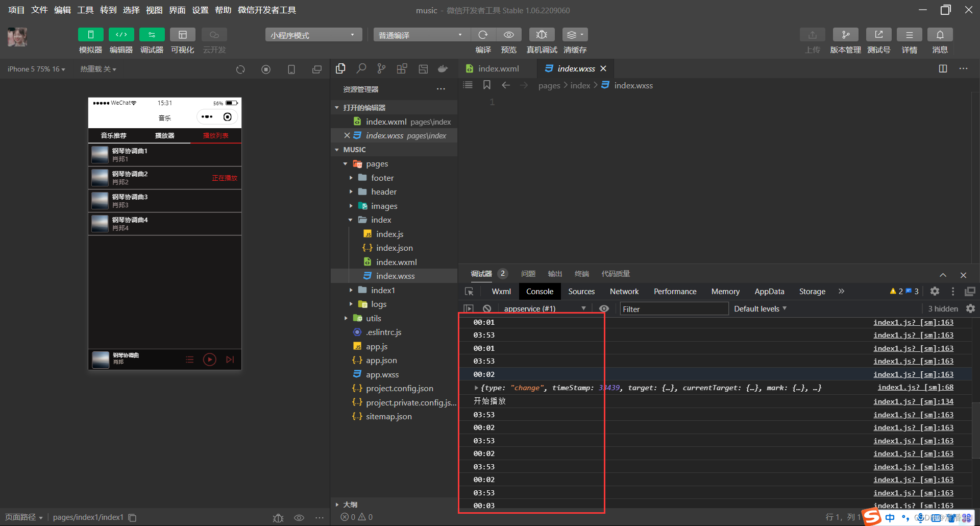Viewport: 980px width, 526px height.
Task: Click the preview eye icon
Action: 509,35
